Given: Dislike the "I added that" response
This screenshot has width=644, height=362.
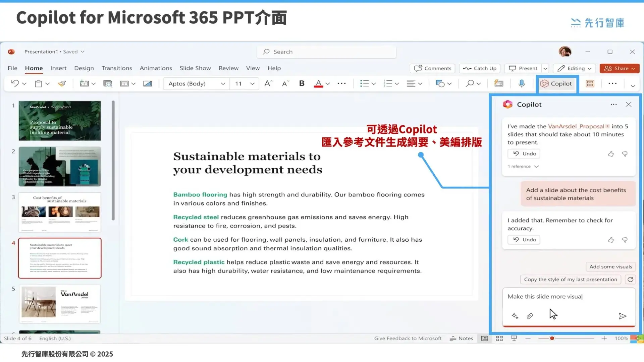Looking at the screenshot, I should [625, 240].
